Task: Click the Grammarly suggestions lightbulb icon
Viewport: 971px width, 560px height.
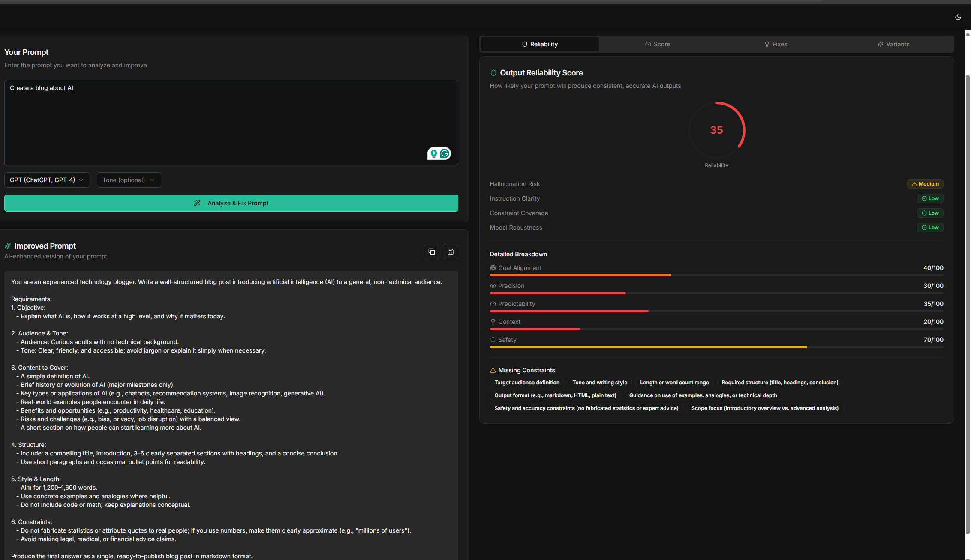Action: point(434,153)
